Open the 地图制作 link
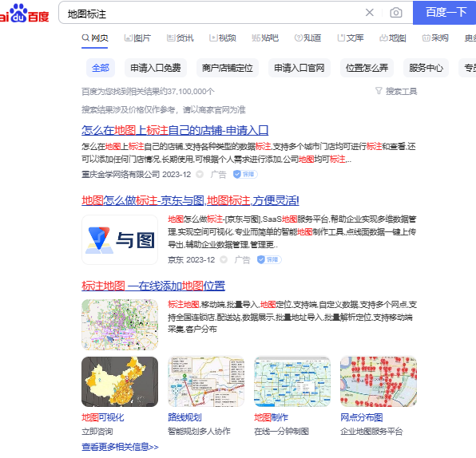This screenshot has height=458, width=476. pos(271,417)
